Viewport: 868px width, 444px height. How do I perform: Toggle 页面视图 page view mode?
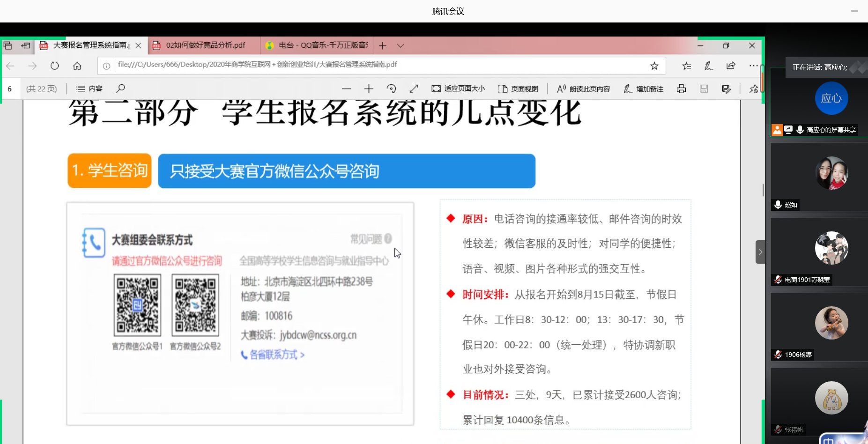[518, 89]
